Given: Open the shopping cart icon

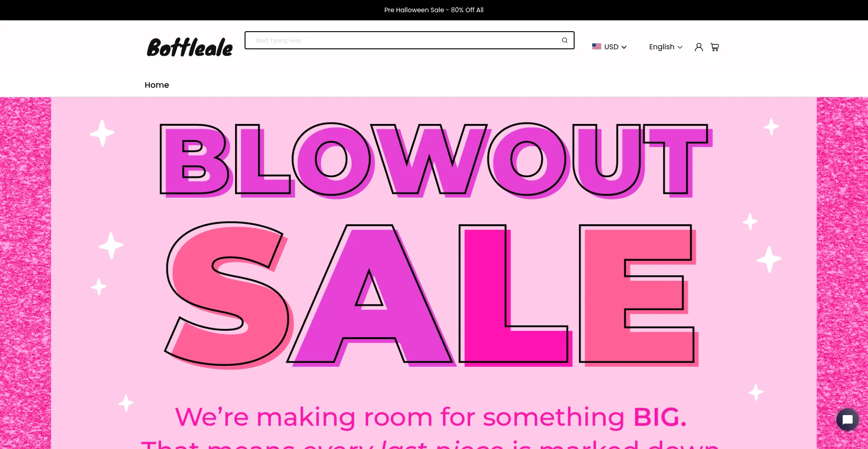Looking at the screenshot, I should (715, 47).
